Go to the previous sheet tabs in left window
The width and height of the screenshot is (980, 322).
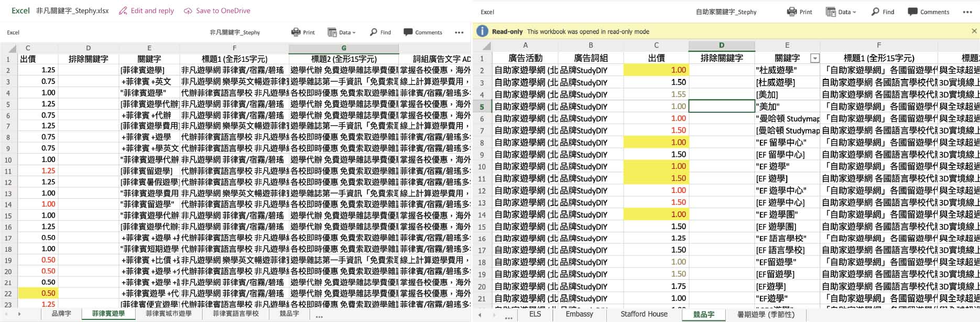point(7,314)
